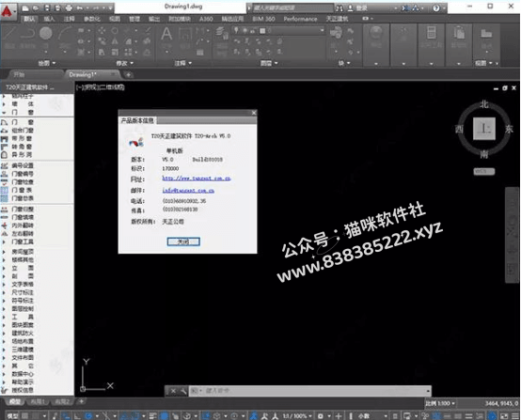Select the Circle drawing tool
Image resolution: width=521 pixels, height=420 pixels.
pos(45,33)
